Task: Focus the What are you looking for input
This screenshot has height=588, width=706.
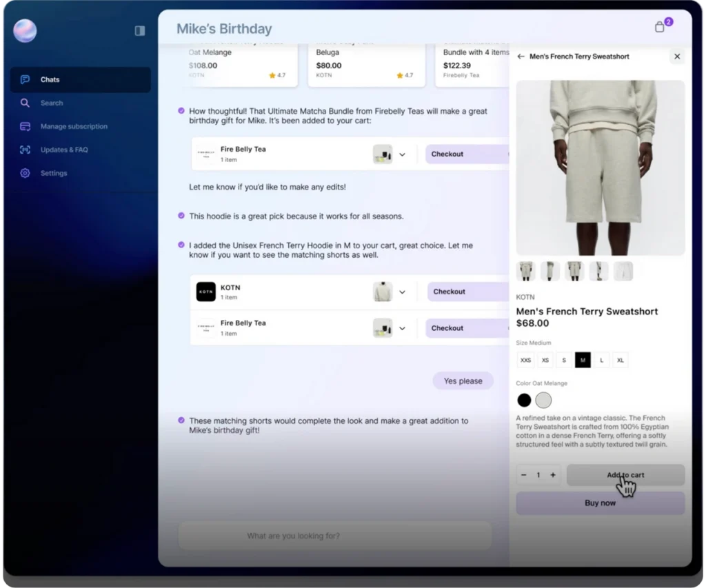Action: 335,536
